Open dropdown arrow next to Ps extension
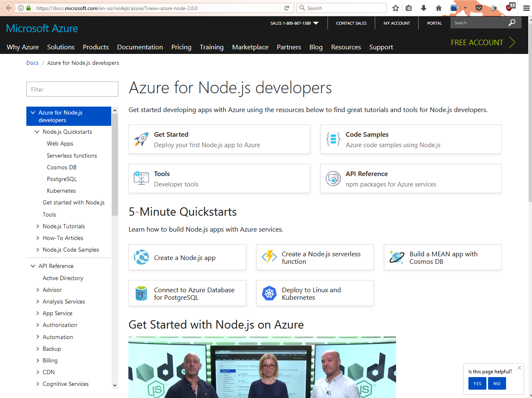532x398 pixels. [465, 8]
